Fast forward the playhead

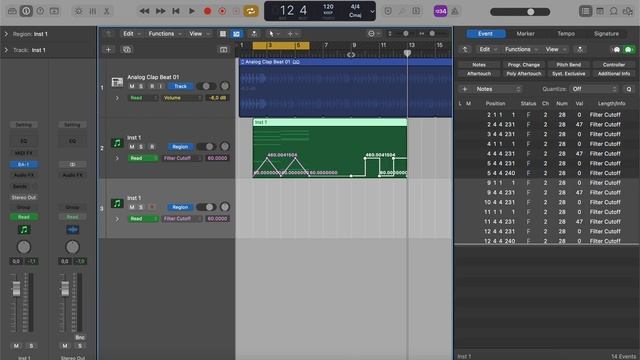click(x=160, y=11)
